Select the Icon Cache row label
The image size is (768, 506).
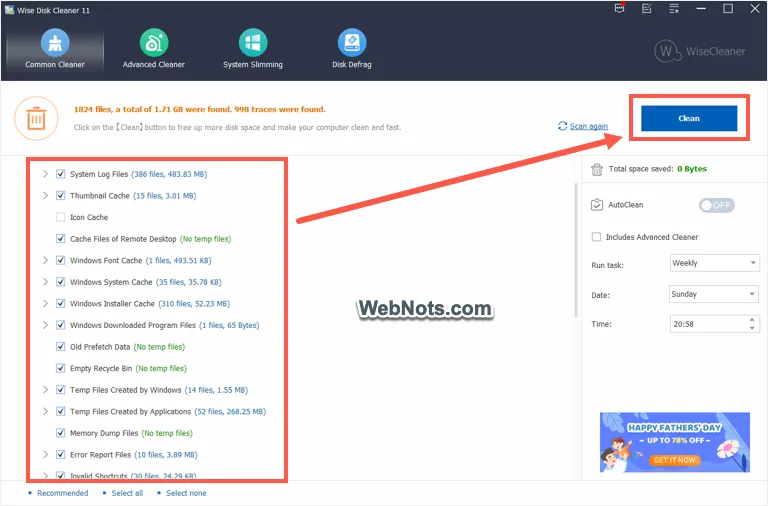[x=89, y=217]
